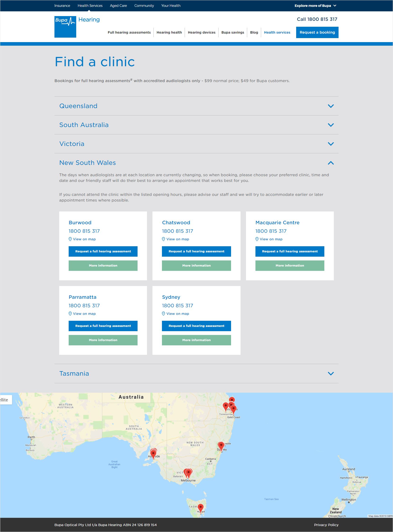Open the Health Services top menu
This screenshot has height=532, width=393.
coord(90,6)
